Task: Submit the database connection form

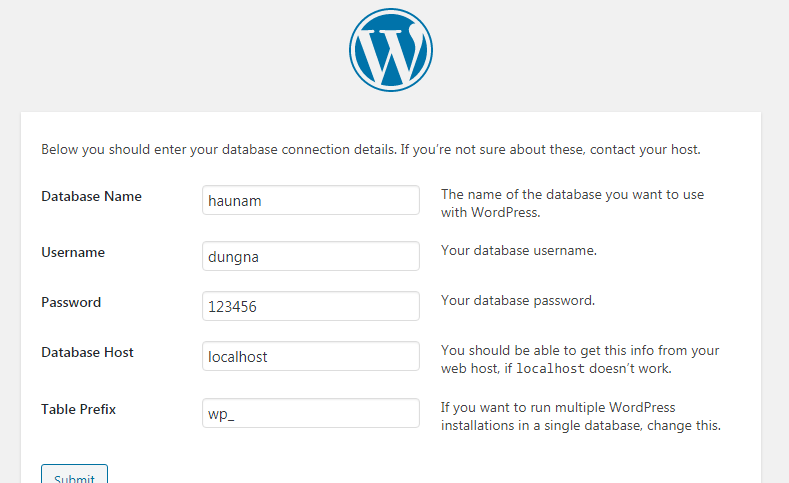Action: coord(74,474)
